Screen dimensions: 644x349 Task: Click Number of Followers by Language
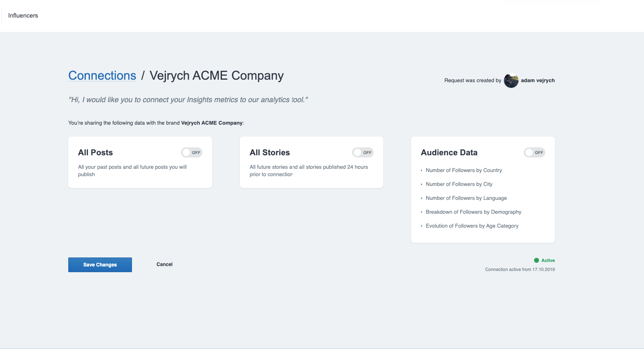[x=466, y=198]
